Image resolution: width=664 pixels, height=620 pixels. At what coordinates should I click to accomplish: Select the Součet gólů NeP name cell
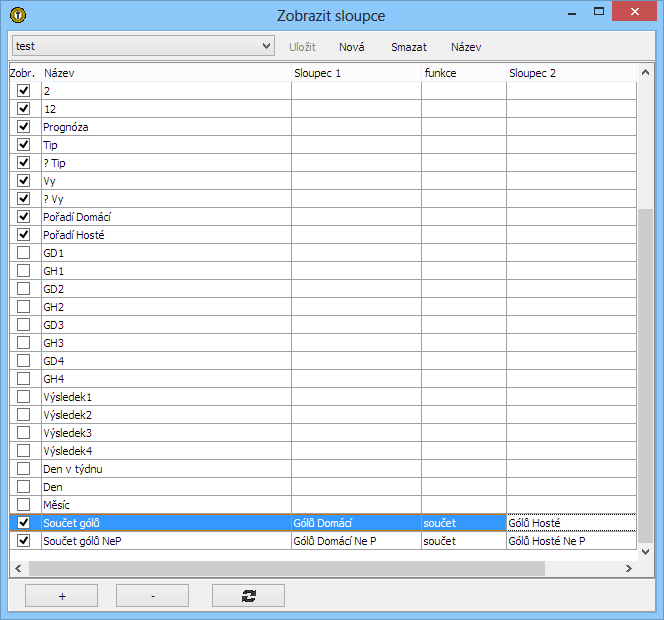pyautogui.click(x=166, y=541)
